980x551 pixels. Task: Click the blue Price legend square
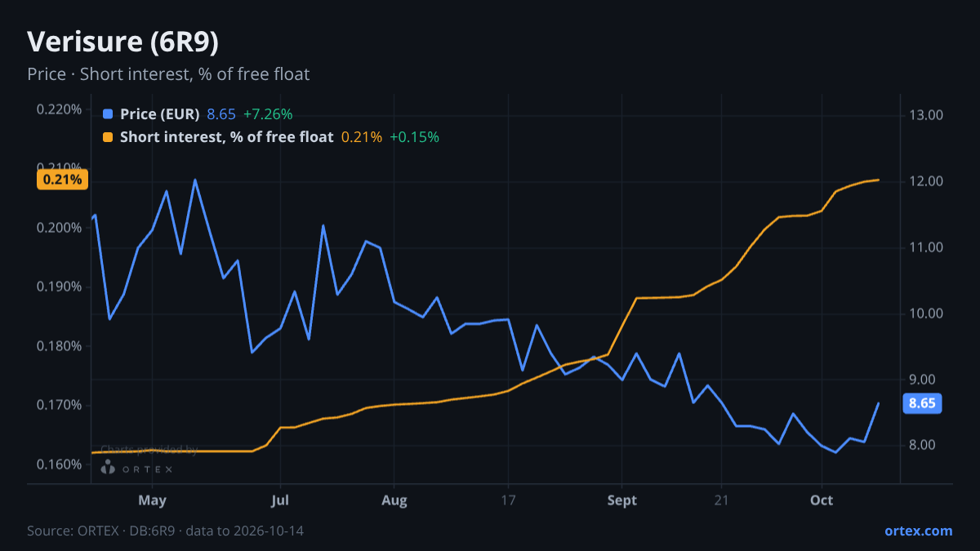pyautogui.click(x=108, y=114)
